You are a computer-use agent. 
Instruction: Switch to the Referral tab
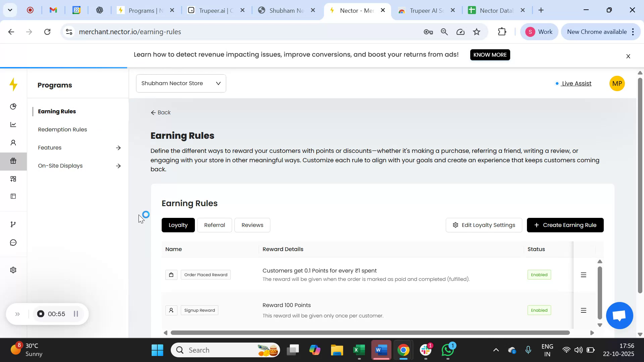click(215, 225)
